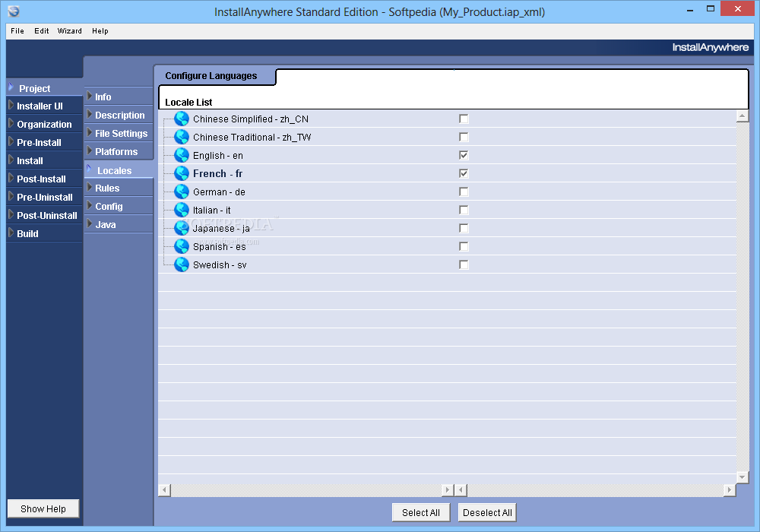Screen dimensions: 760x532
Task: Open the Config subtab
Action: [x=119, y=206]
